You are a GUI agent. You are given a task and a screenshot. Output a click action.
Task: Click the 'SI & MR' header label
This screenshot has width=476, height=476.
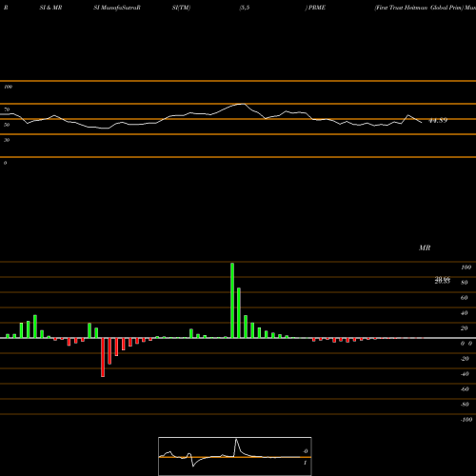click(50, 8)
